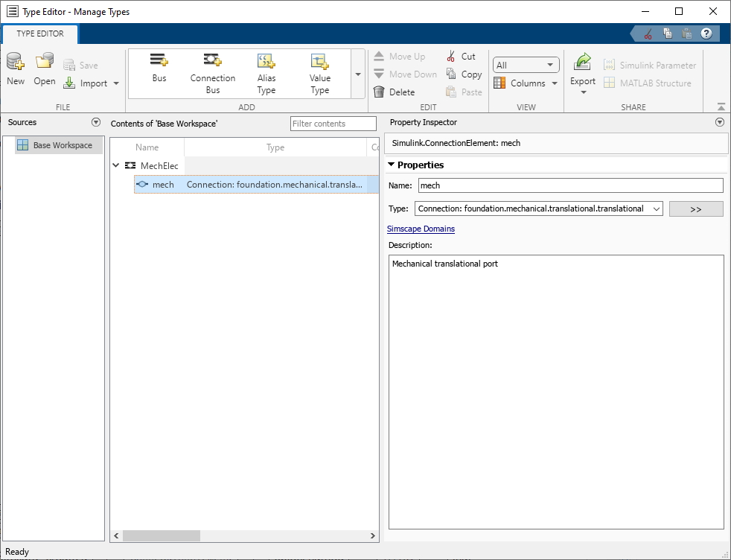Screen dimensions: 731x560
Task: Click the New file icon
Action: coord(15,61)
